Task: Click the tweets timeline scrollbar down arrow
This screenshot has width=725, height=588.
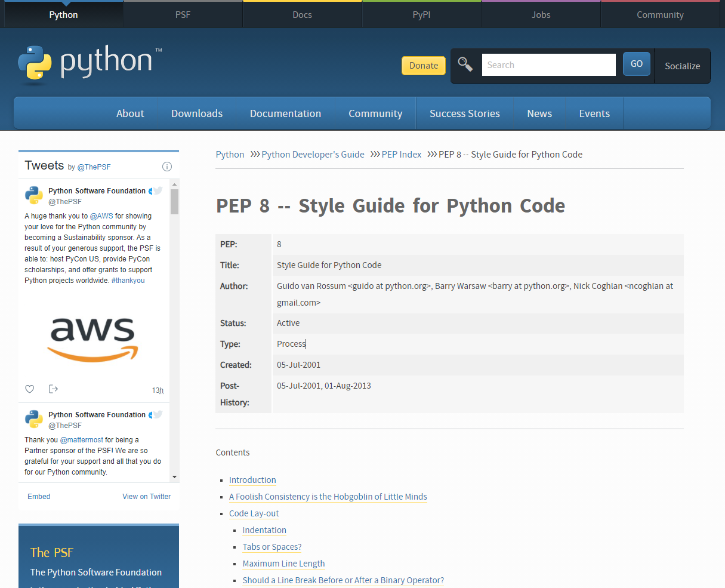Action: click(x=174, y=477)
